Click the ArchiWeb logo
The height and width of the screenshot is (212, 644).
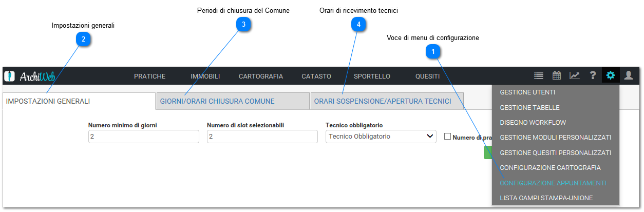point(30,76)
